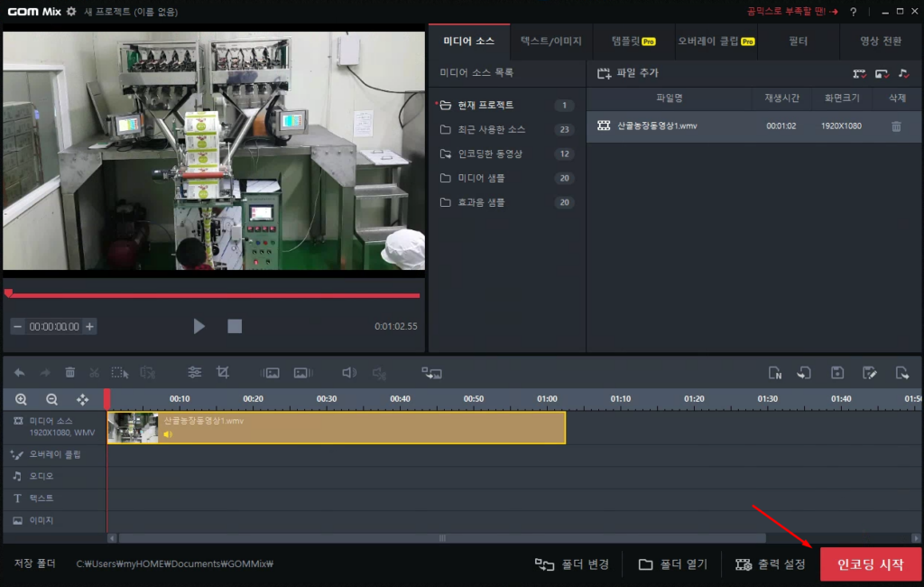
Task: Open the 미디어 샘플 folder
Action: tap(481, 179)
